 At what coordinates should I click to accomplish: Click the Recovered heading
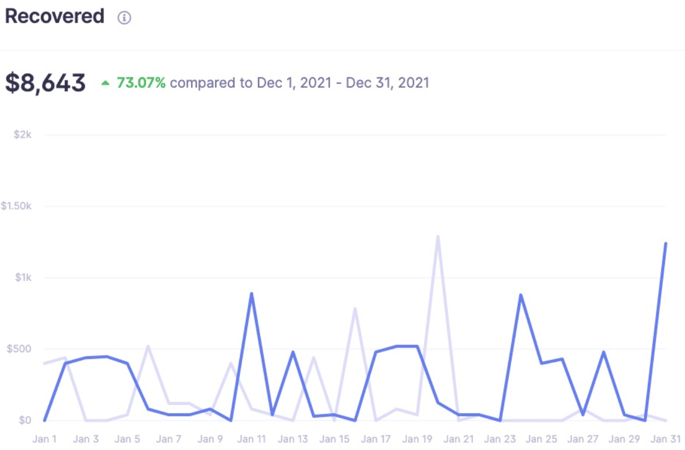click(x=54, y=16)
